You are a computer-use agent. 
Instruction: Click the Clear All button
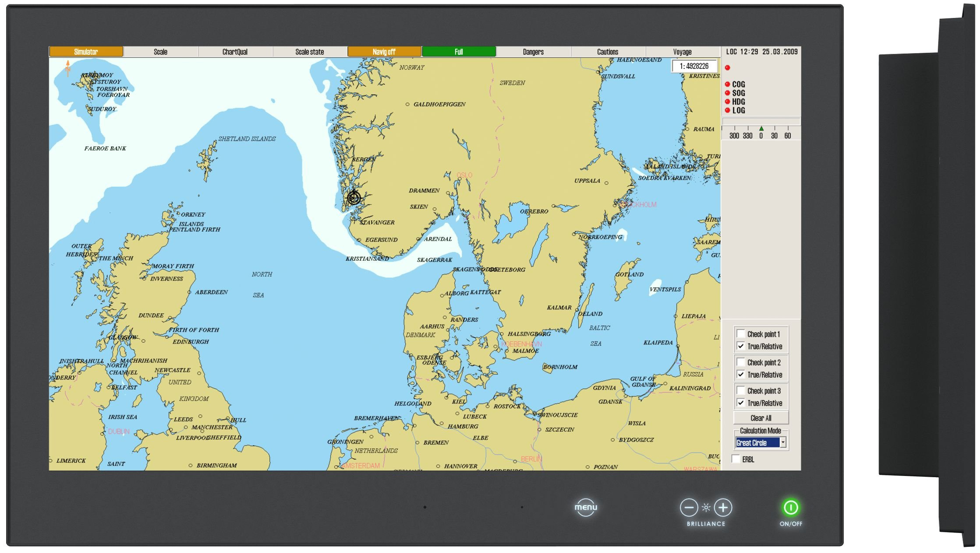pyautogui.click(x=761, y=418)
